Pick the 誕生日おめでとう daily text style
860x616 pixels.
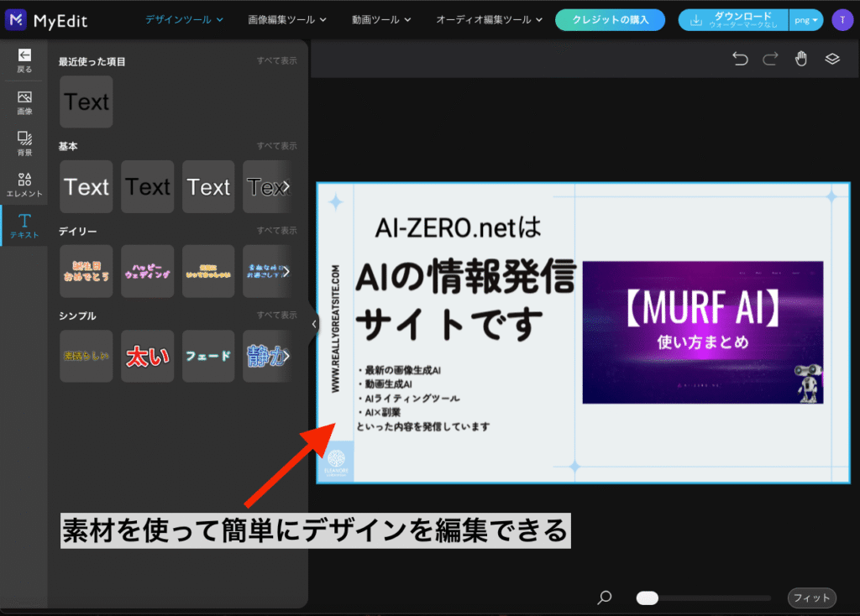tap(87, 271)
